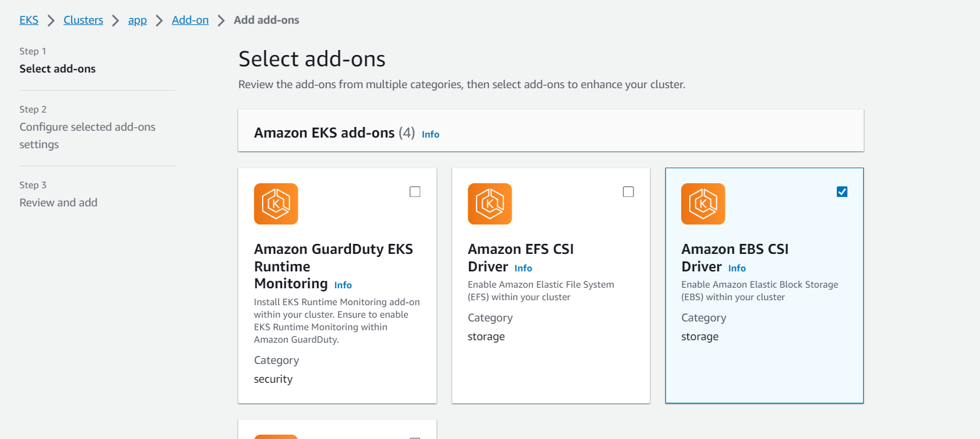The image size is (980, 439).
Task: Click the Kubernetes icon on the EBS CSI Driver card
Action: click(x=703, y=204)
